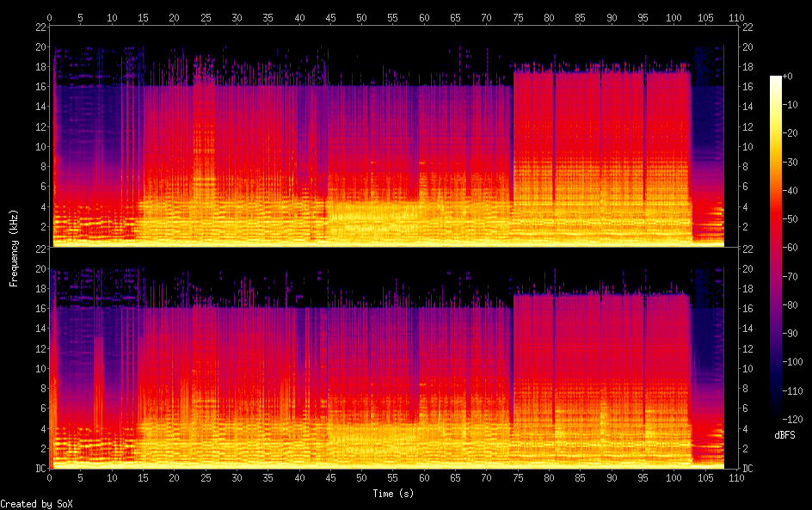Click the dBFS color gradient bar
Image resolution: width=812 pixels, height=510 pixels.
pyautogui.click(x=775, y=248)
